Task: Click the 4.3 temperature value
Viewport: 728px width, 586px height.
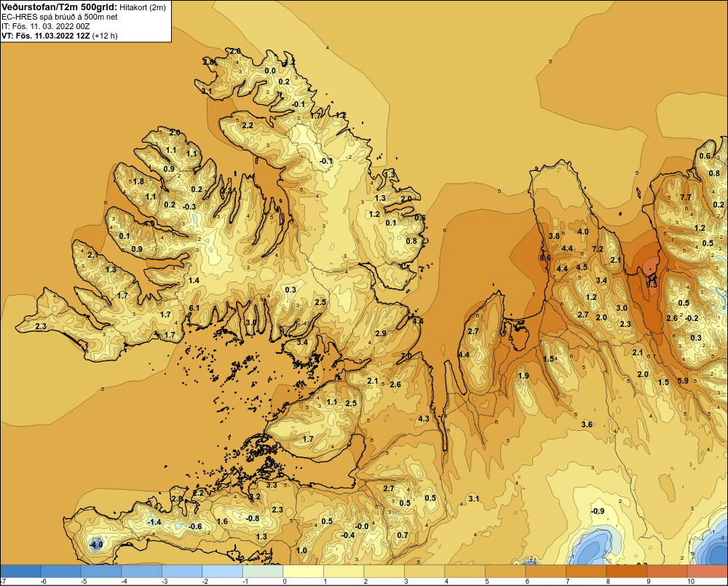Action: coord(424,419)
